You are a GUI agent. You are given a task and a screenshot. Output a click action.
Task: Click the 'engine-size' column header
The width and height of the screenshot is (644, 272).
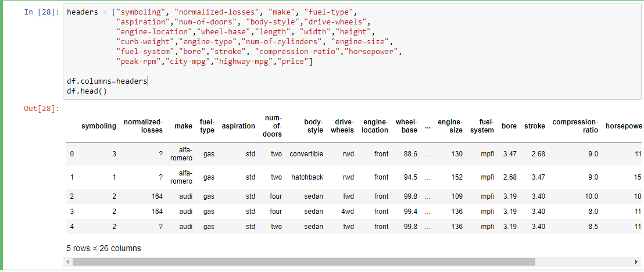(x=450, y=126)
